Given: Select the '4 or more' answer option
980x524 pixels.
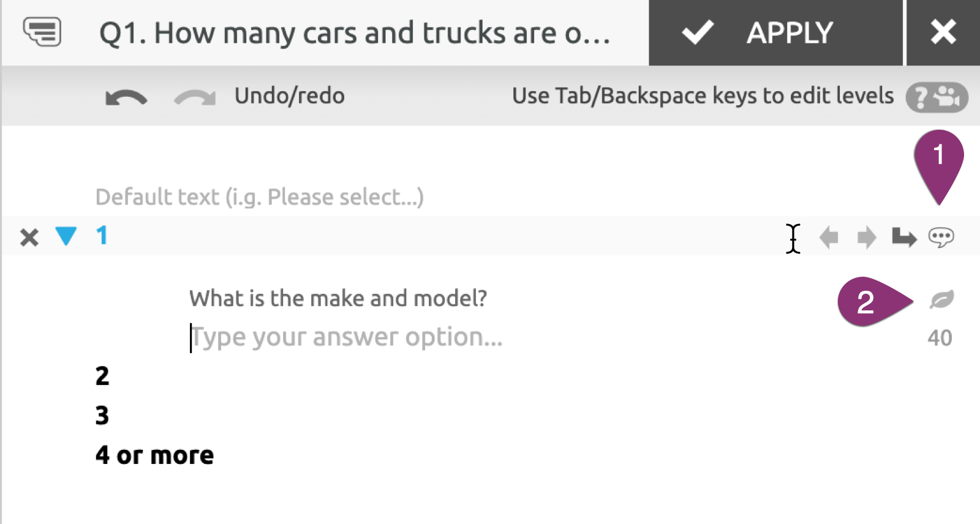Looking at the screenshot, I should tap(154, 455).
